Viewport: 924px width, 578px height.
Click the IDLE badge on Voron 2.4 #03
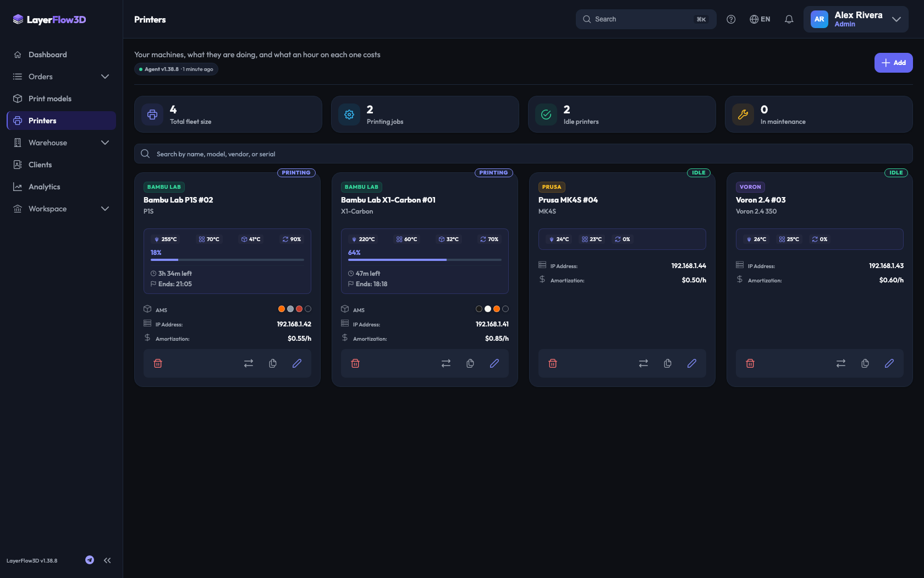[x=896, y=173]
